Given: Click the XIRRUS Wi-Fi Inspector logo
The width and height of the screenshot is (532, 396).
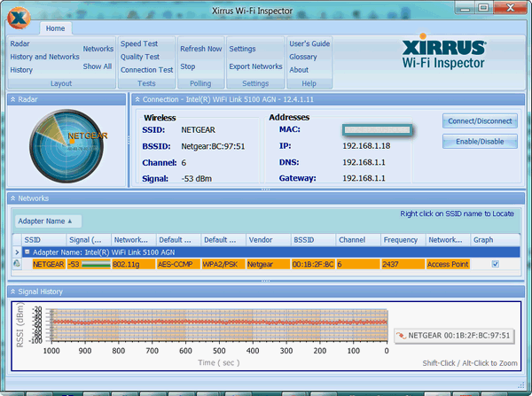Looking at the screenshot, I should click(444, 51).
